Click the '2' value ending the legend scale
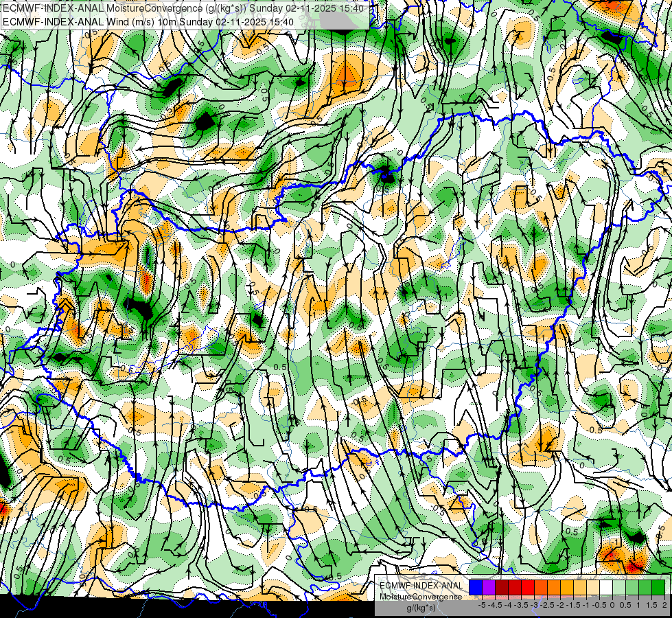The image size is (672, 618). [x=664, y=605]
